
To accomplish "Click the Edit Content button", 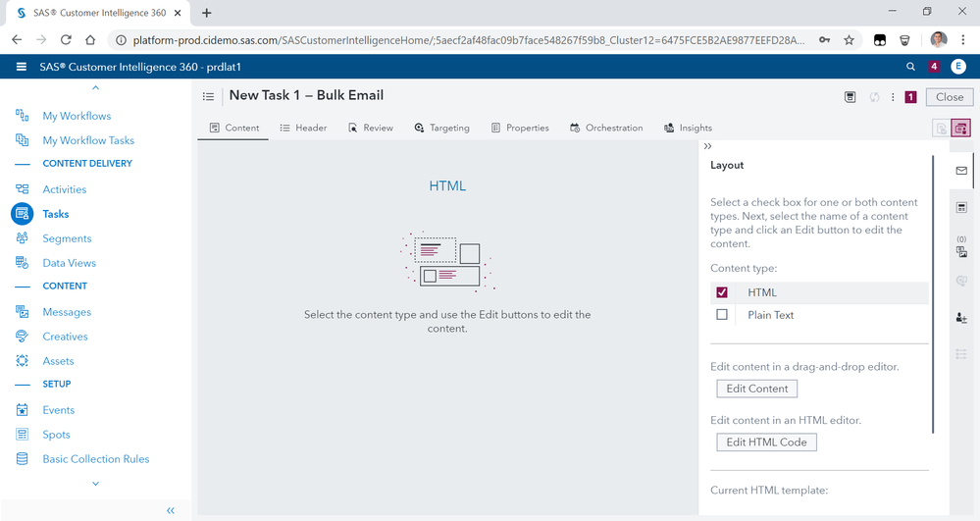I will [756, 389].
